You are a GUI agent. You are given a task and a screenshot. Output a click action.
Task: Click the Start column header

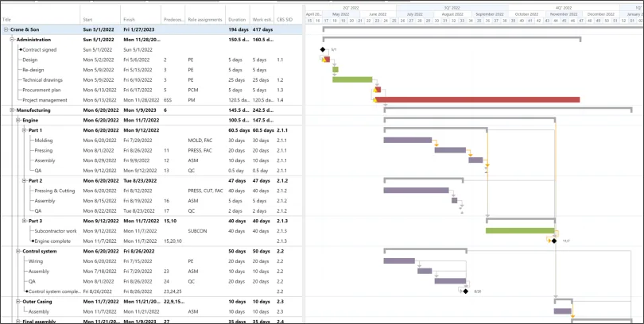pos(99,18)
